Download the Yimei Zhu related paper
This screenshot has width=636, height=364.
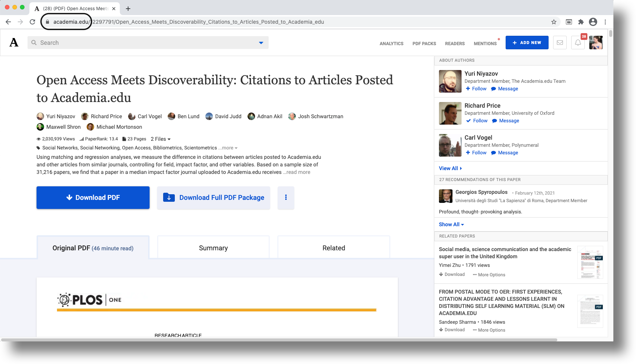click(452, 274)
